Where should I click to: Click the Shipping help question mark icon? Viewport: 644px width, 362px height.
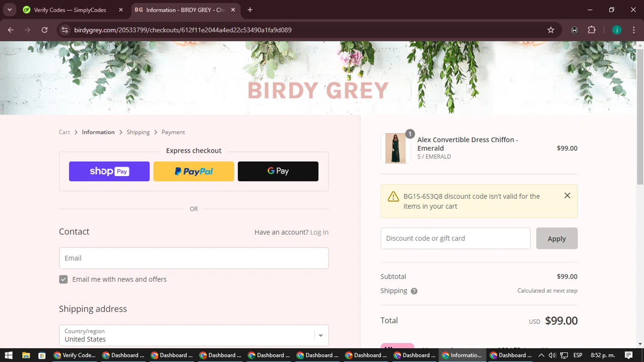tap(414, 291)
